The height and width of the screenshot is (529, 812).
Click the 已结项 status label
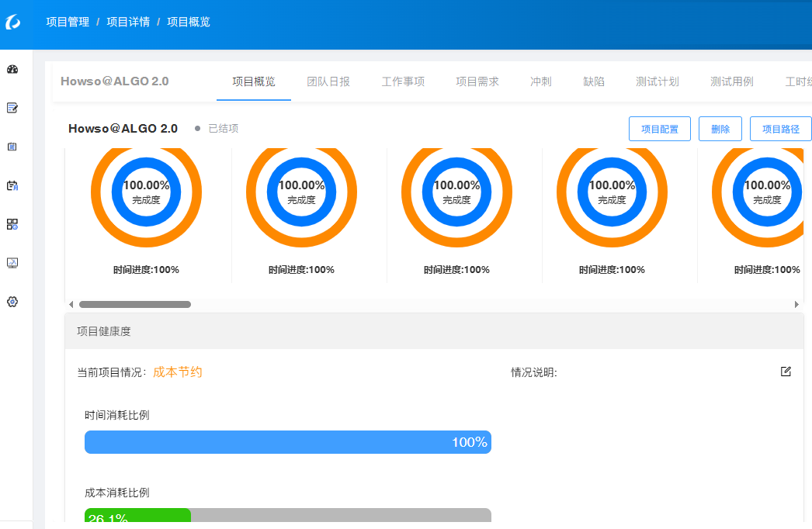click(x=224, y=128)
